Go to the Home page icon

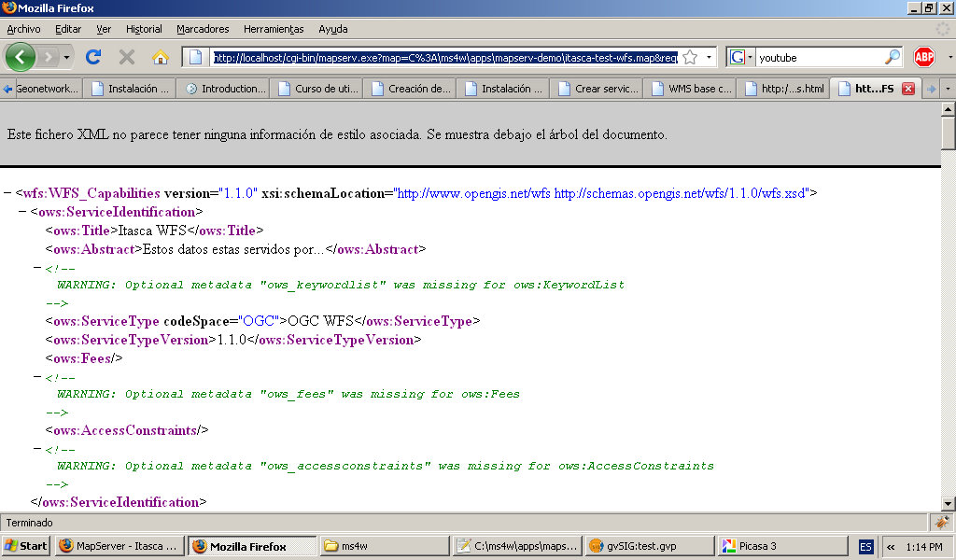point(160,57)
